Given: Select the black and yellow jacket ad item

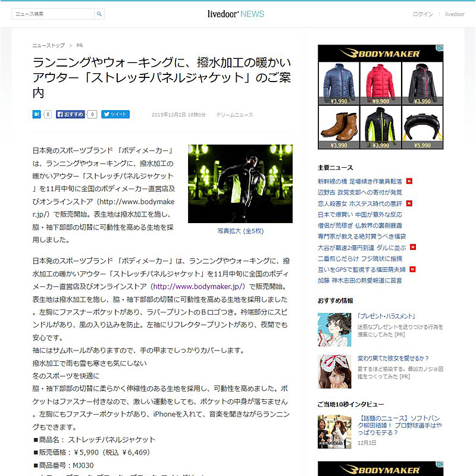Looking at the screenshot, I should [x=381, y=127].
